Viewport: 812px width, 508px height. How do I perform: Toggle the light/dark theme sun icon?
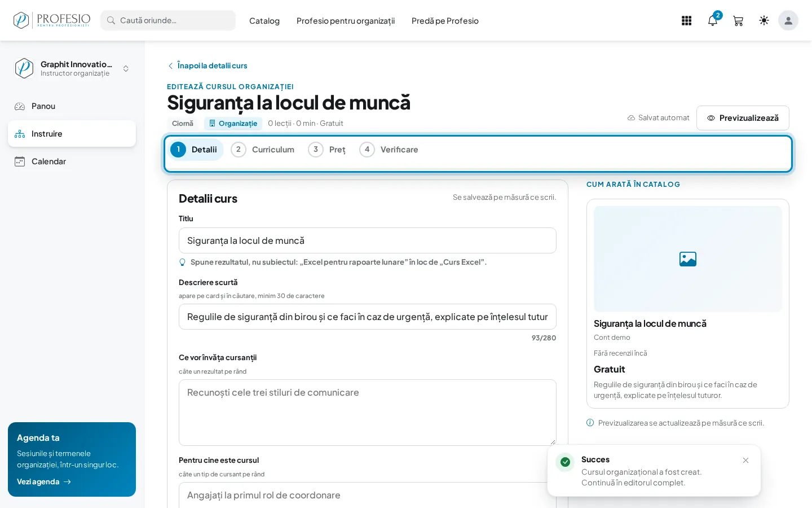[x=764, y=21]
